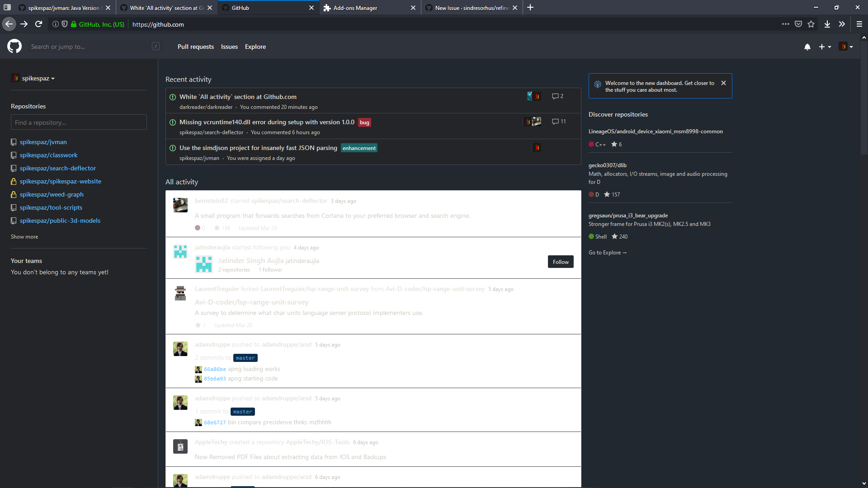Focus the Find a repository field
The width and height of the screenshot is (868, 488).
point(79,122)
